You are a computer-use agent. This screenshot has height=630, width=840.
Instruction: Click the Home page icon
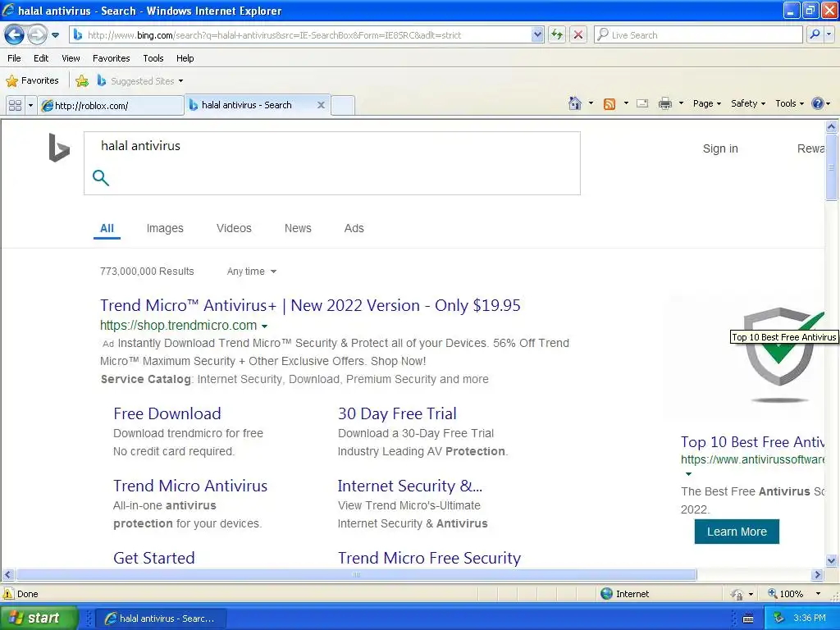point(575,103)
